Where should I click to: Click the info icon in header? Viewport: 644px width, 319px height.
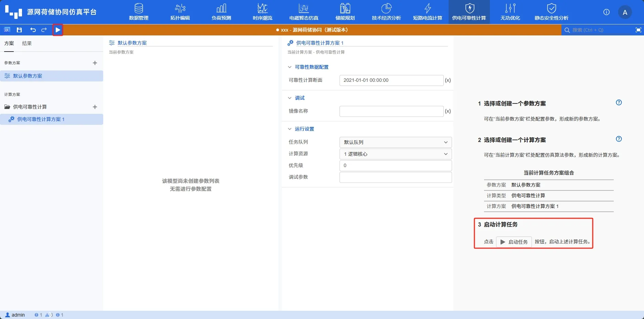(x=607, y=12)
